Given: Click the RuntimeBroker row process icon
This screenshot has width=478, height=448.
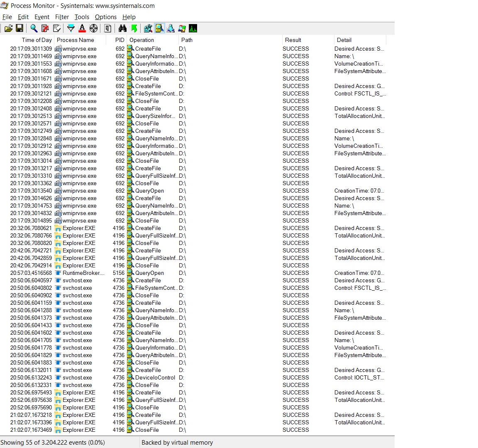Looking at the screenshot, I should click(x=58, y=273).
